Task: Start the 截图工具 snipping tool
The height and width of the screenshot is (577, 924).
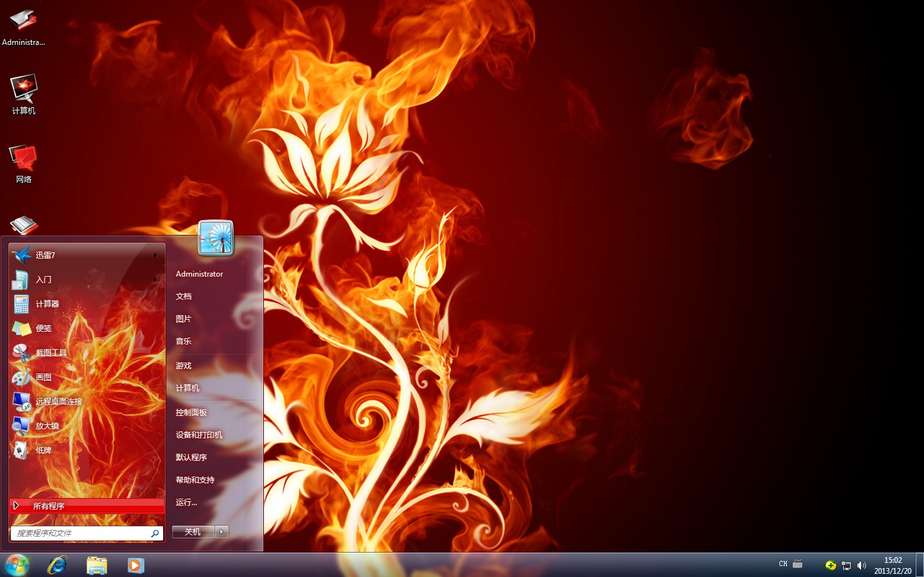Action: [86, 352]
